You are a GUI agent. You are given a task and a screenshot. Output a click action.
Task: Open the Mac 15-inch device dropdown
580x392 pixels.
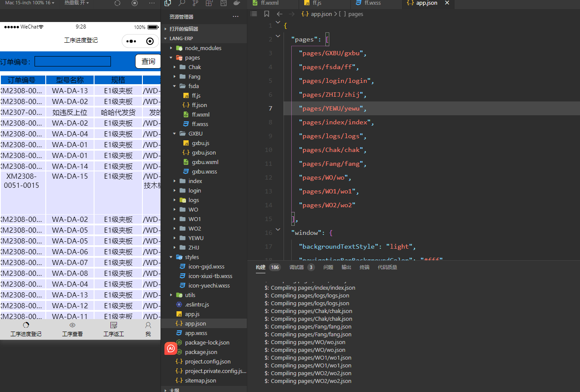[x=30, y=3]
